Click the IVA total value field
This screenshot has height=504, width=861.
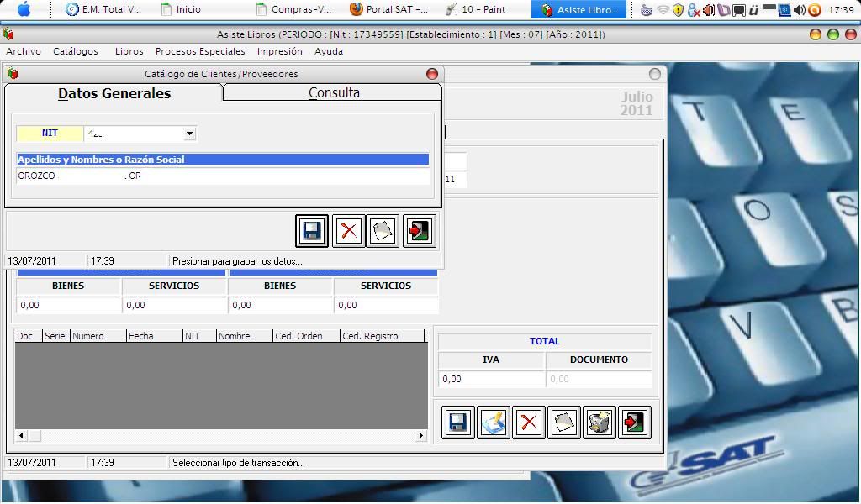click(x=491, y=379)
